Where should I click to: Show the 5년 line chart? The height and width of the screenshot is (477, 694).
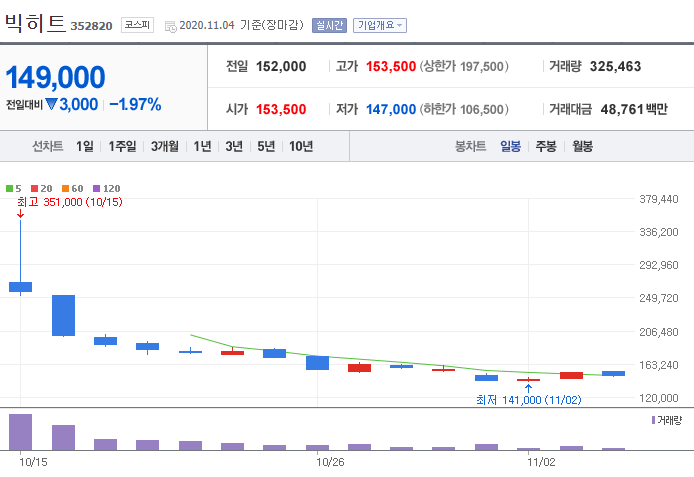tap(266, 146)
